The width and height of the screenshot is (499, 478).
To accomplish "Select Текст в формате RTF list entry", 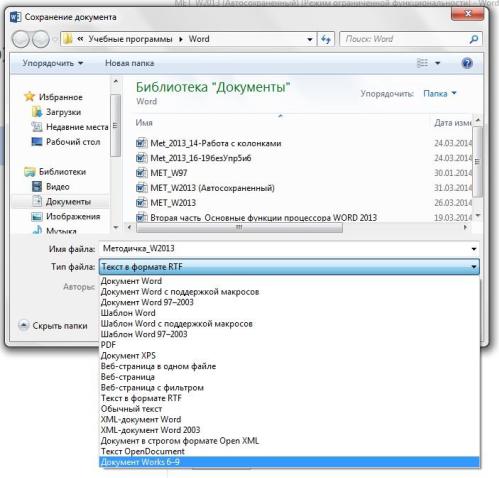I will click(289, 398).
